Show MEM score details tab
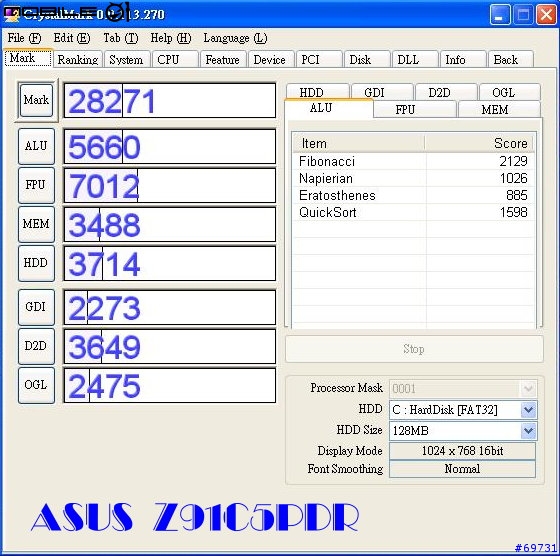The image size is (560, 556). 499,109
